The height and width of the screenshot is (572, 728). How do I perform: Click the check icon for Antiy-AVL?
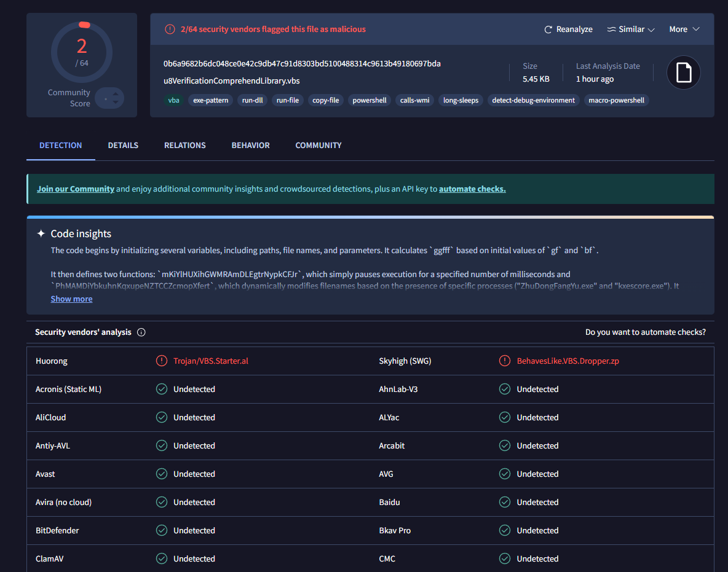pyautogui.click(x=162, y=446)
